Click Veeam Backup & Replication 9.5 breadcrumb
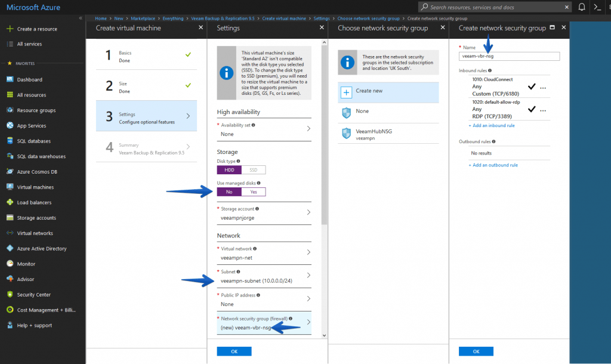Screen dimensions: 611x364 click(x=223, y=18)
